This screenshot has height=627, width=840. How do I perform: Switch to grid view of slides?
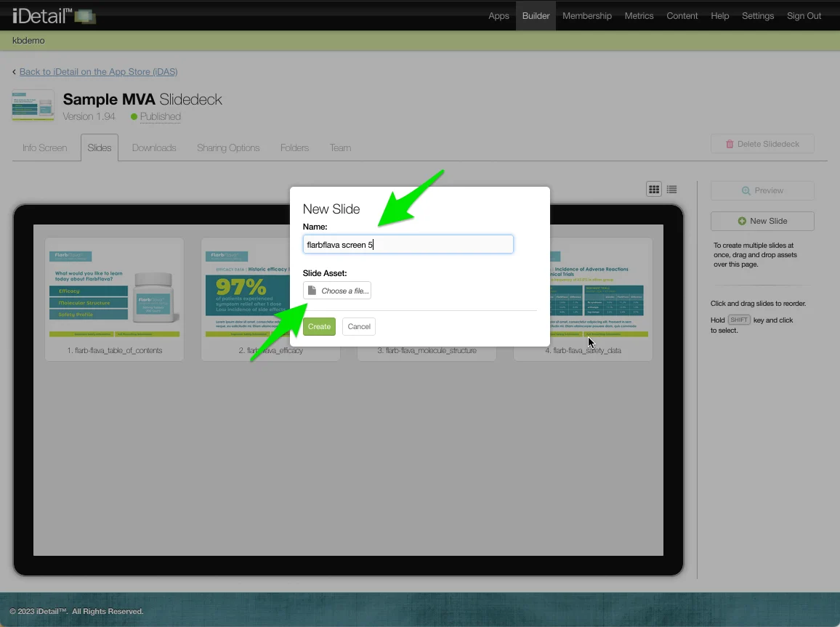point(653,190)
